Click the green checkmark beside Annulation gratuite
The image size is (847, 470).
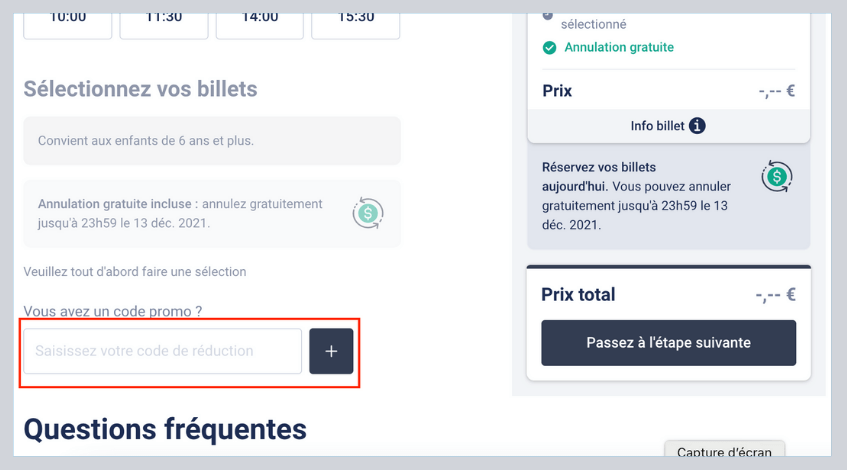(549, 47)
